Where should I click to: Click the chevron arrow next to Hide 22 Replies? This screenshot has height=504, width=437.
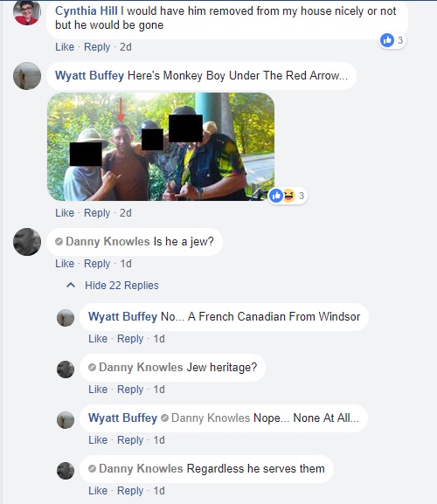tap(71, 285)
